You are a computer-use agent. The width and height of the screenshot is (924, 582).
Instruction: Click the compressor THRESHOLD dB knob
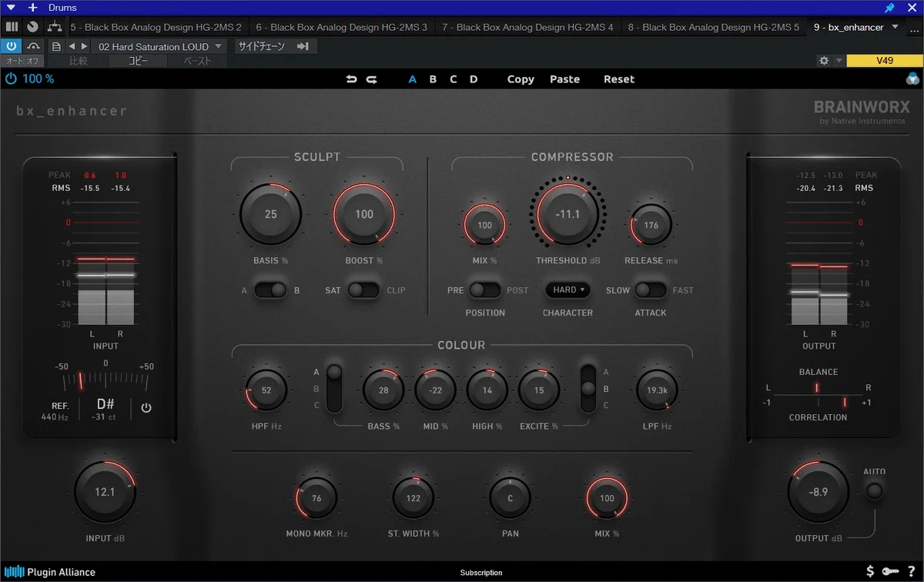tap(568, 214)
